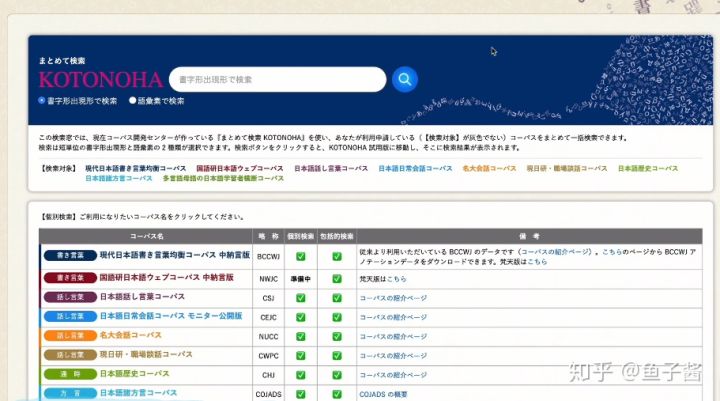Click CSJ 包括的検索 green checkmark
This screenshot has width=720, height=401.
click(x=337, y=298)
